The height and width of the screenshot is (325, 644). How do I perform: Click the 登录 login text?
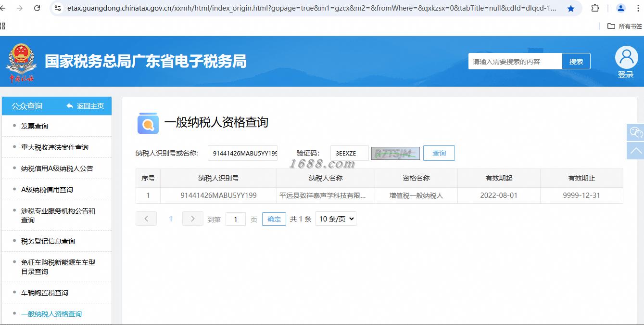click(x=626, y=75)
